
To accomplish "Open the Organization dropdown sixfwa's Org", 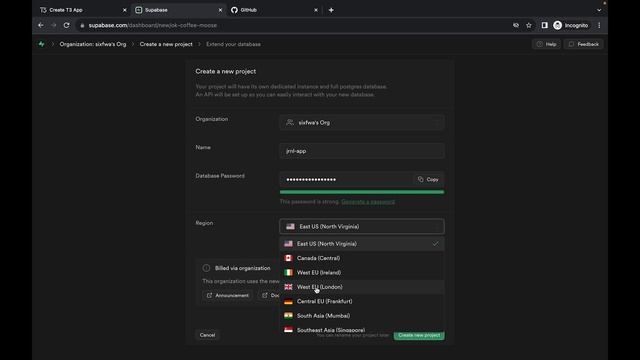I will (x=362, y=122).
